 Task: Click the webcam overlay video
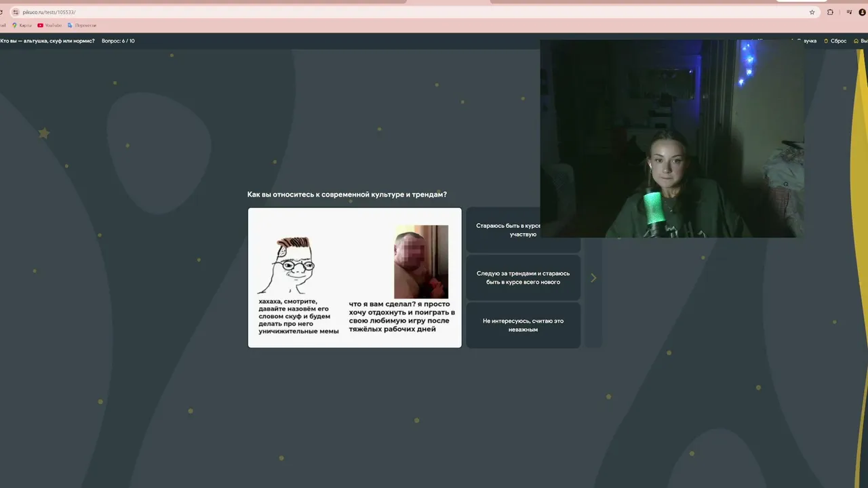click(x=672, y=138)
